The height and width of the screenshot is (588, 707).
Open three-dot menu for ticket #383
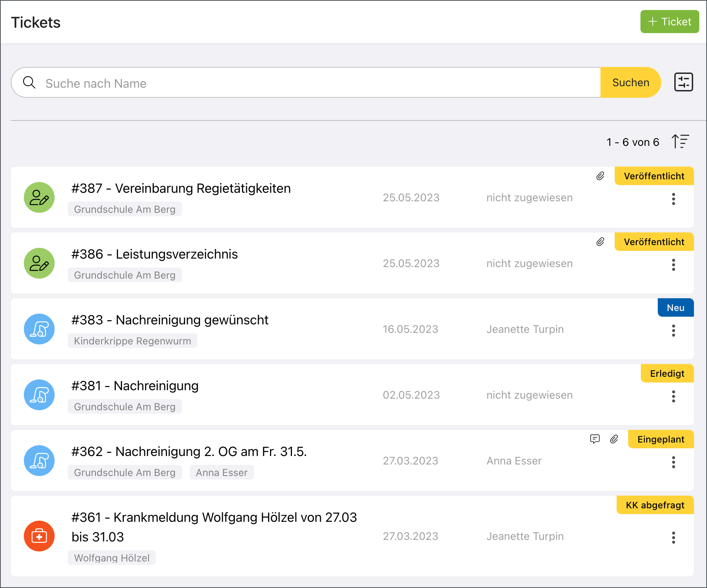click(x=673, y=331)
